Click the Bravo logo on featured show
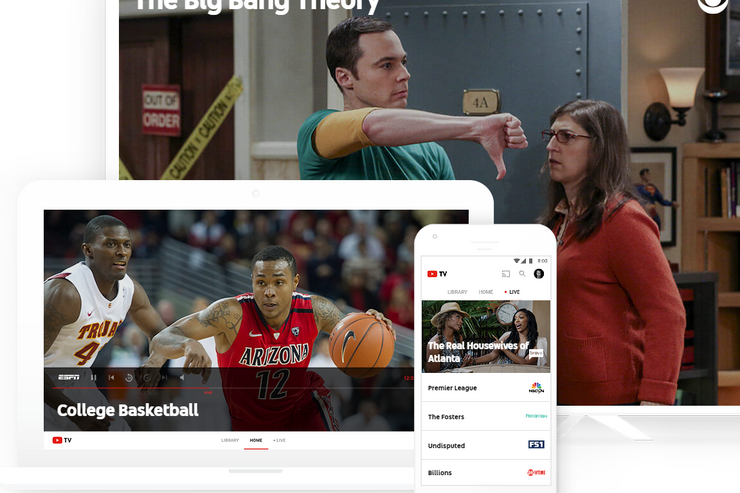The height and width of the screenshot is (493, 740). 536,353
